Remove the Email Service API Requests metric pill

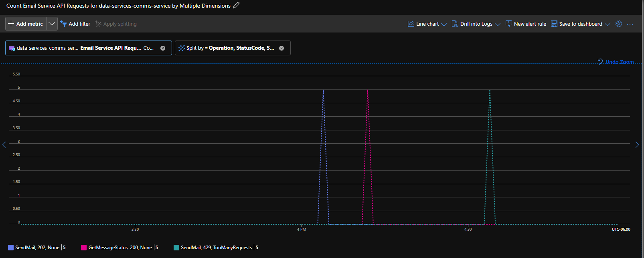tap(163, 48)
